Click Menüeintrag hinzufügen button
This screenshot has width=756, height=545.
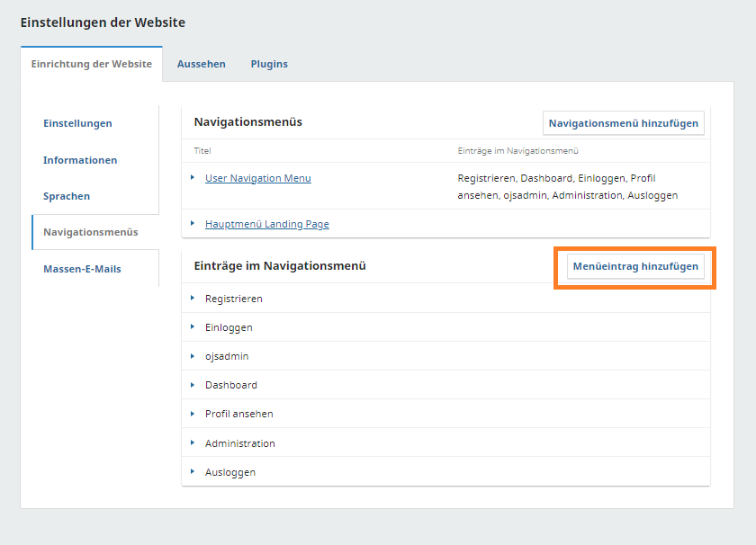[x=635, y=266]
